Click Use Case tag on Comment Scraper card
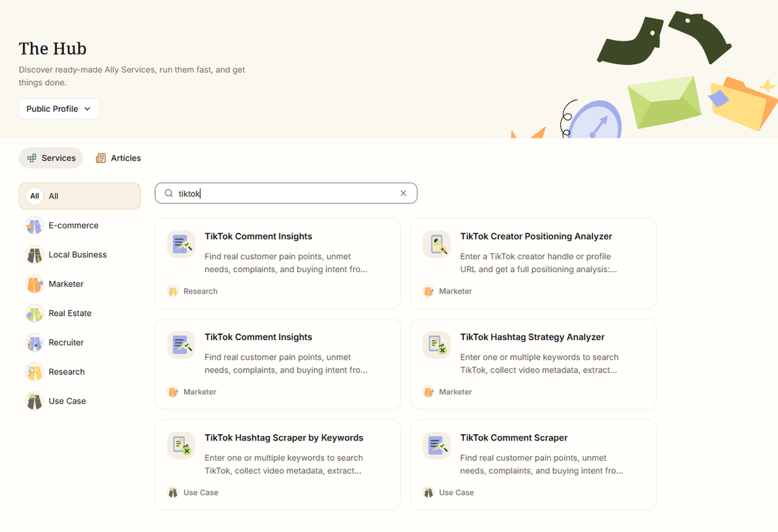Screen dimensions: 778x532 (x=449, y=492)
